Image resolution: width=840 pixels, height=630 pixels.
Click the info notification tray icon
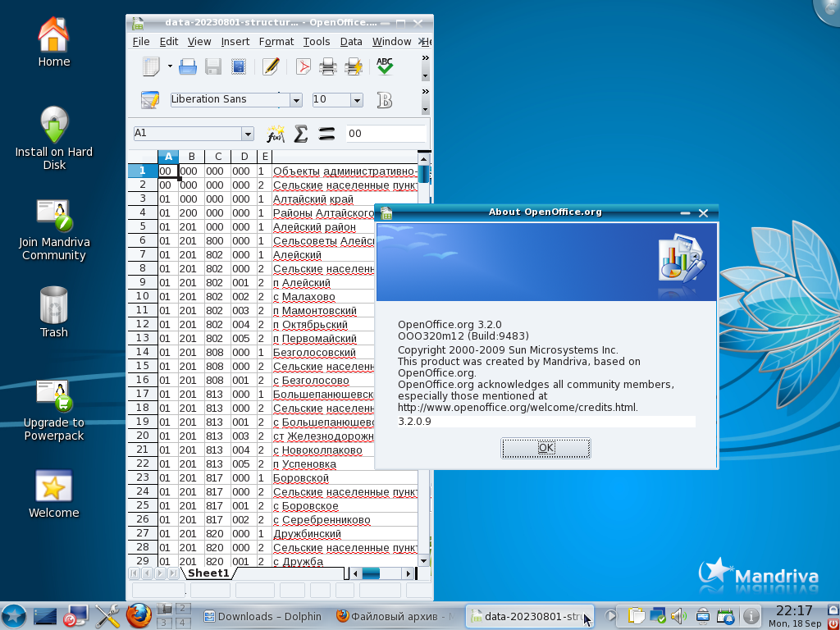pos(751,616)
